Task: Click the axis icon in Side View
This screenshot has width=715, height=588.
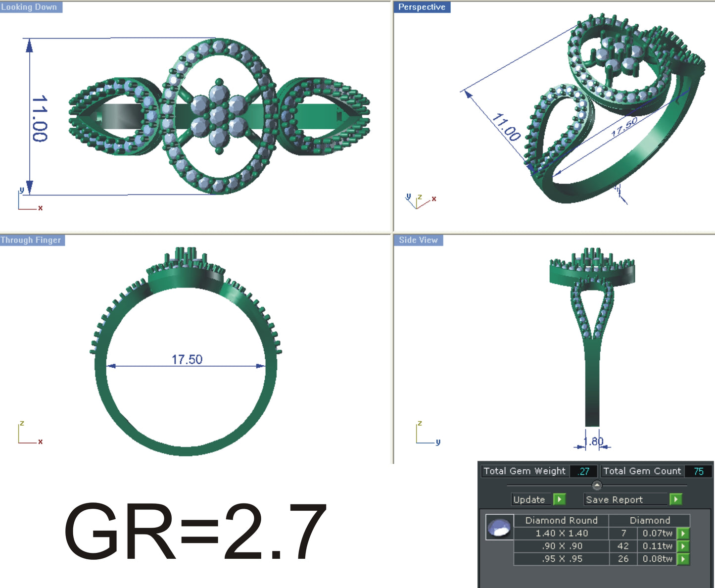Action: (x=428, y=433)
